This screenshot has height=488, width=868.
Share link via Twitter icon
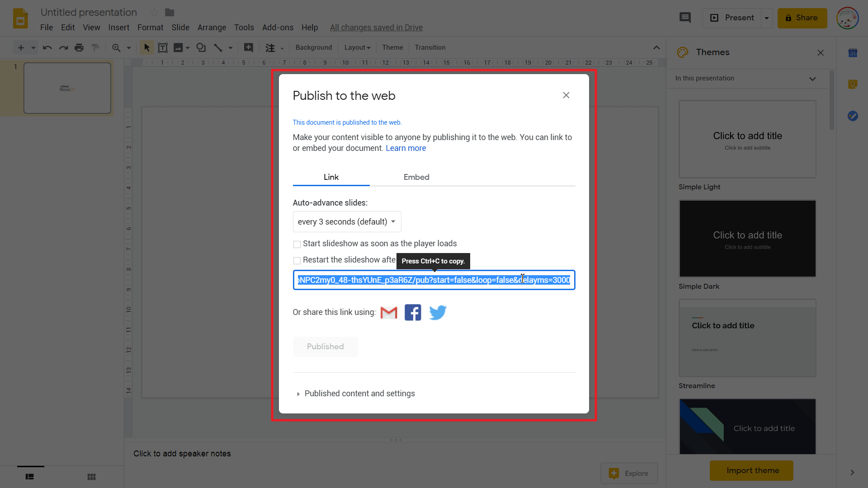coord(438,313)
